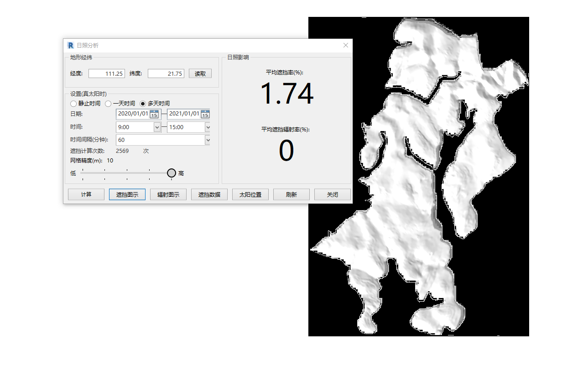The height and width of the screenshot is (366, 588).
Task: Click the 经度 field showing 111.25
Action: [x=107, y=73]
